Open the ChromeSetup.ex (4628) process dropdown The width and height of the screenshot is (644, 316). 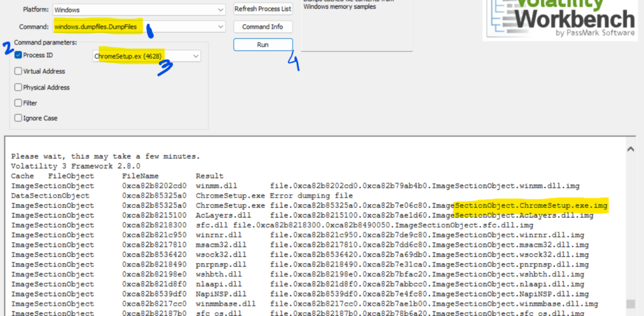(x=146, y=57)
